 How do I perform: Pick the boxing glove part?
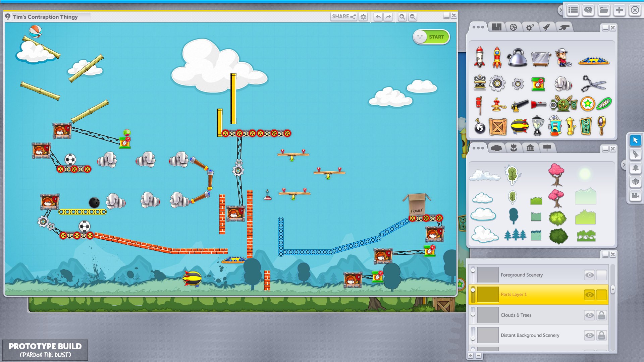pyautogui.click(x=563, y=83)
